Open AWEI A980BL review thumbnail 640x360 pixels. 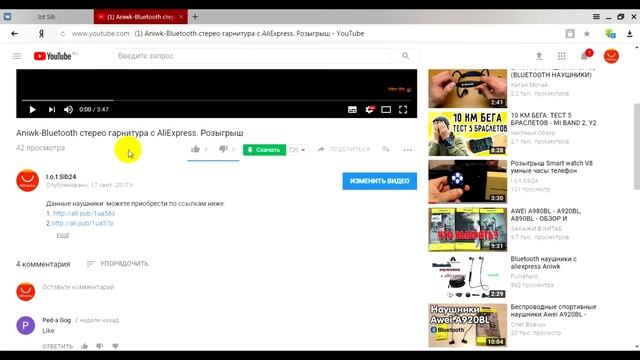(467, 229)
